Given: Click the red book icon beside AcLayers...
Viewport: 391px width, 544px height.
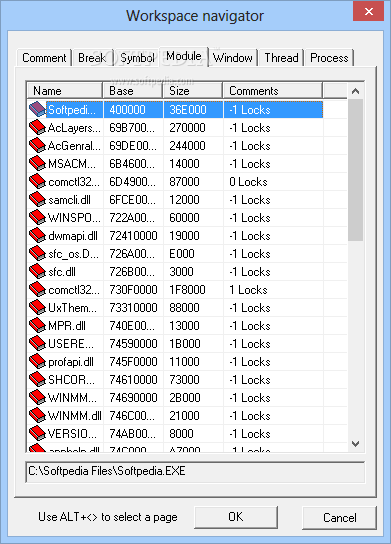Looking at the screenshot, I should [37, 128].
